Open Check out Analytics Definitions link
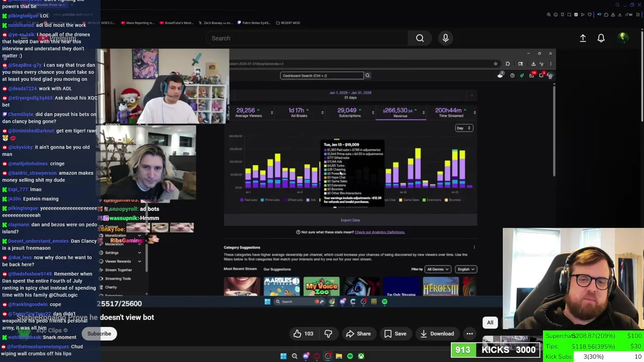 tap(379, 232)
